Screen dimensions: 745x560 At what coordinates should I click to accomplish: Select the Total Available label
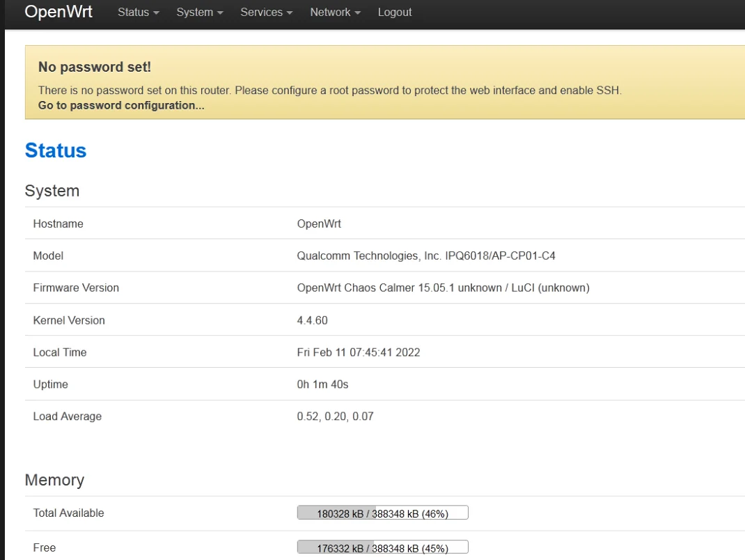point(68,513)
